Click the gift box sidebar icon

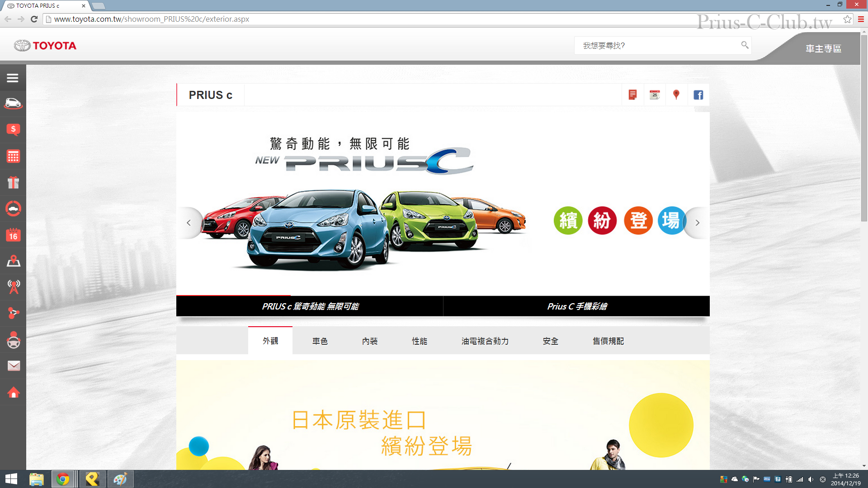13,182
